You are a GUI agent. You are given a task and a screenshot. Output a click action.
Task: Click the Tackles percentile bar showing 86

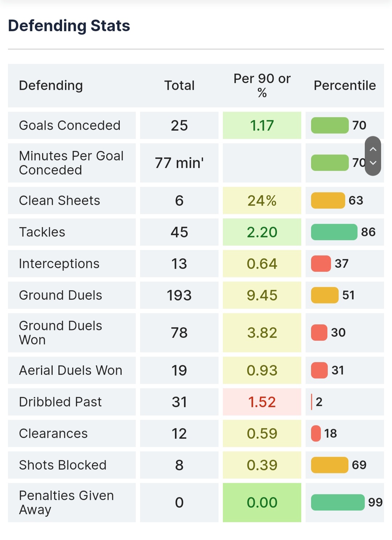point(334,232)
